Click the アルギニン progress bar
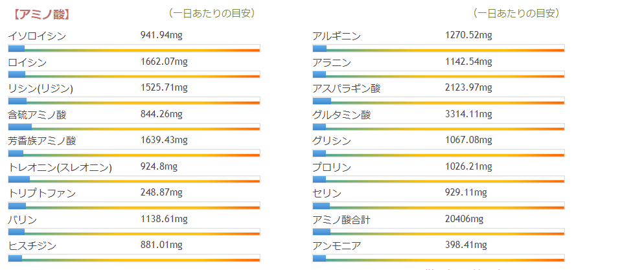Screen dimensions: 644x270 coord(438,49)
